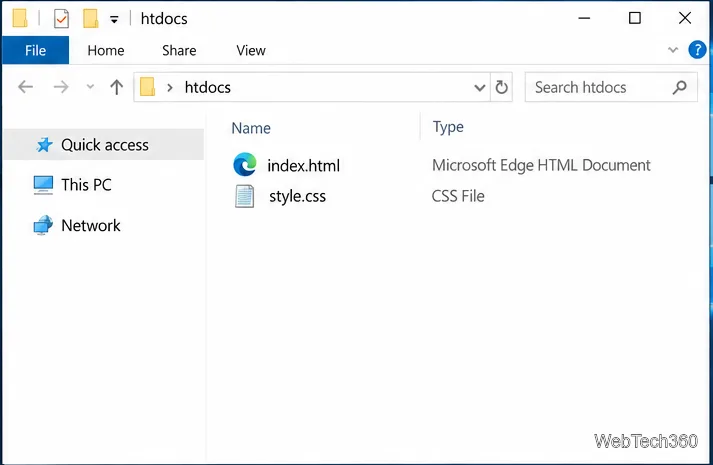Click htdocs in the address bar
The width and height of the screenshot is (713, 465).
coord(208,87)
